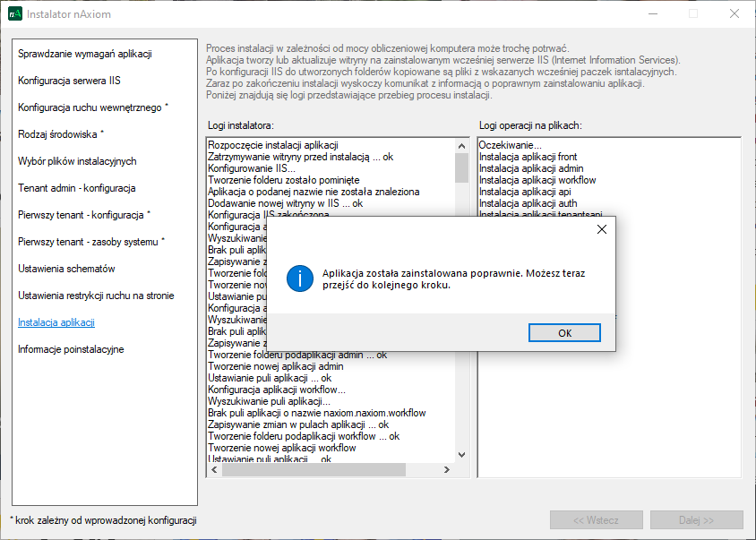The image size is (756, 540).
Task: Click log line Tworzenie nowej aplikacji admin
Action: 275,366
